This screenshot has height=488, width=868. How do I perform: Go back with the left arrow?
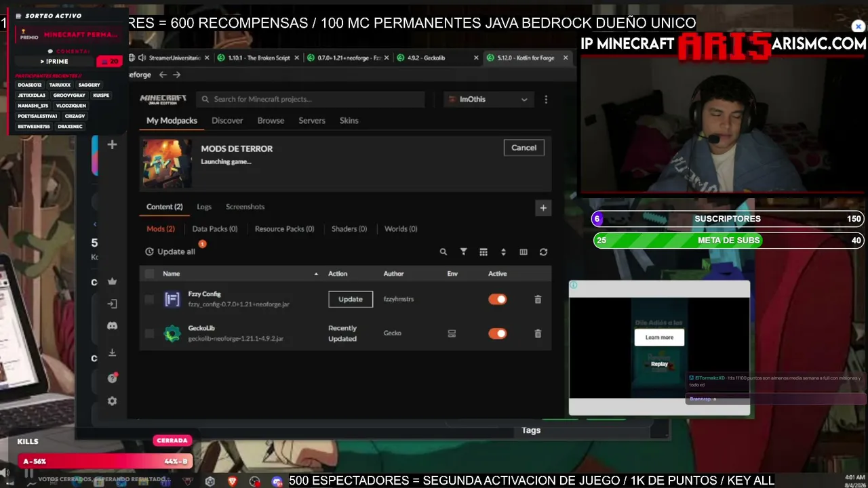[x=163, y=75]
